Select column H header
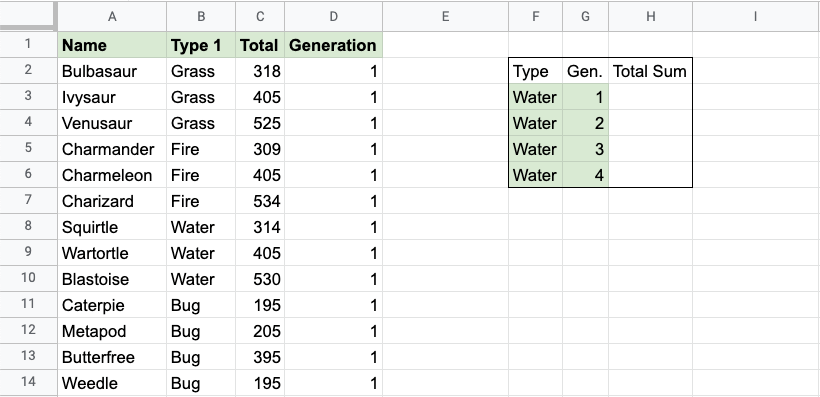This screenshot has width=820, height=397. (x=650, y=16)
